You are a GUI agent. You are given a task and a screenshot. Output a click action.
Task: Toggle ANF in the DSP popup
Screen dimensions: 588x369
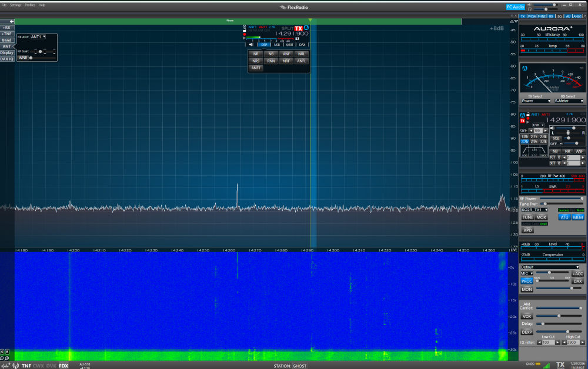click(x=286, y=54)
